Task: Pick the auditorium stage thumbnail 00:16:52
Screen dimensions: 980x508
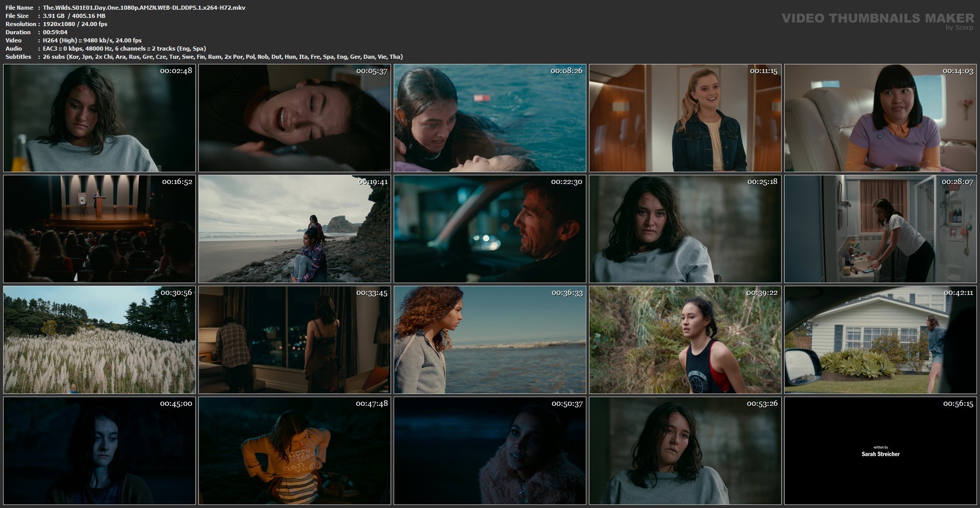Action: coord(99,229)
